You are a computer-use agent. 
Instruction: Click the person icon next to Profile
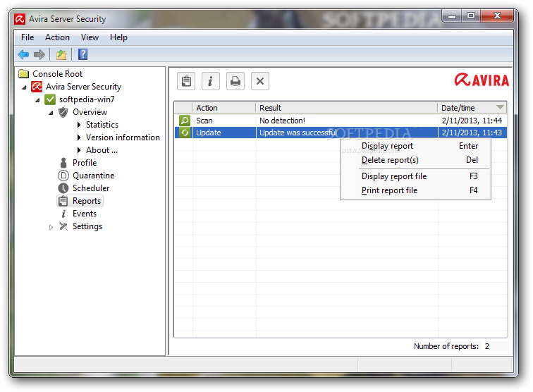coord(63,163)
